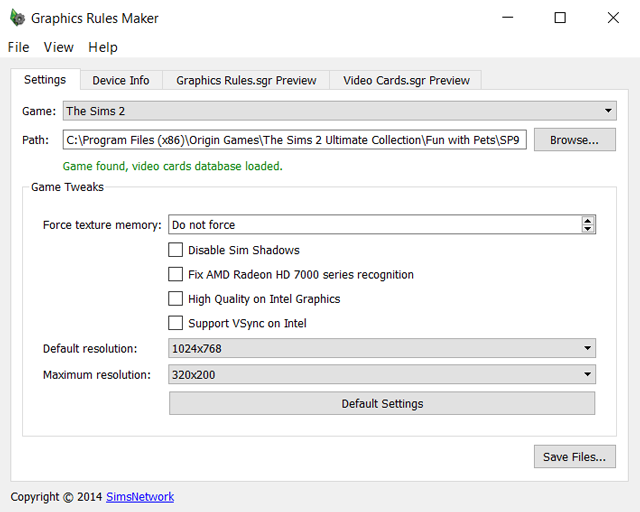Close the Graphics Rules Maker window

[x=613, y=18]
